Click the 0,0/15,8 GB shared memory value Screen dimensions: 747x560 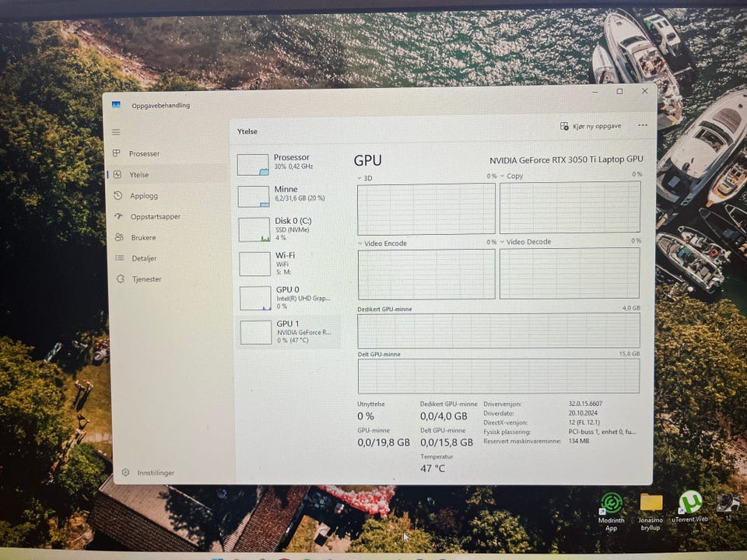(447, 443)
